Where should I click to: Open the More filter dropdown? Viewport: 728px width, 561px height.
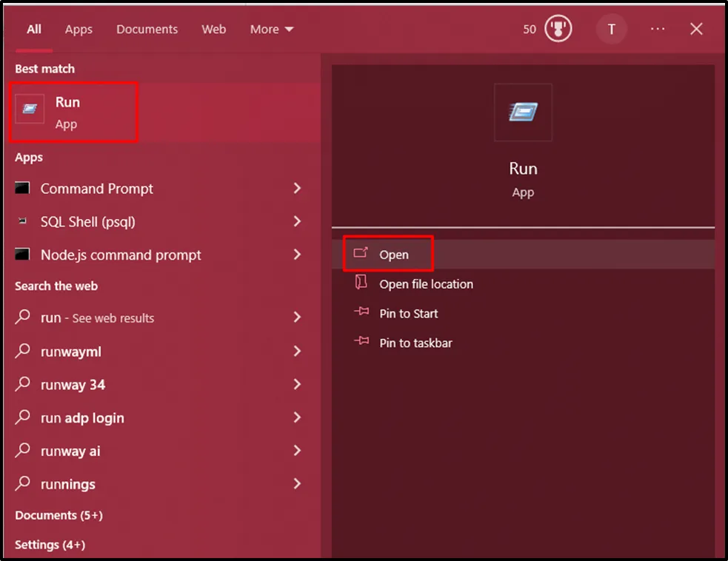click(272, 29)
